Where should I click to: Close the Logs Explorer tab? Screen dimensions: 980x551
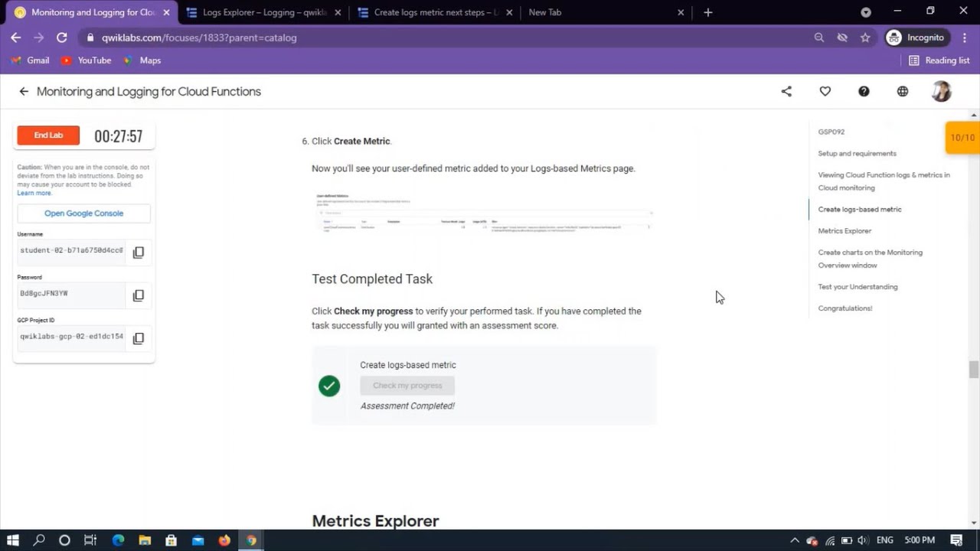pos(338,12)
